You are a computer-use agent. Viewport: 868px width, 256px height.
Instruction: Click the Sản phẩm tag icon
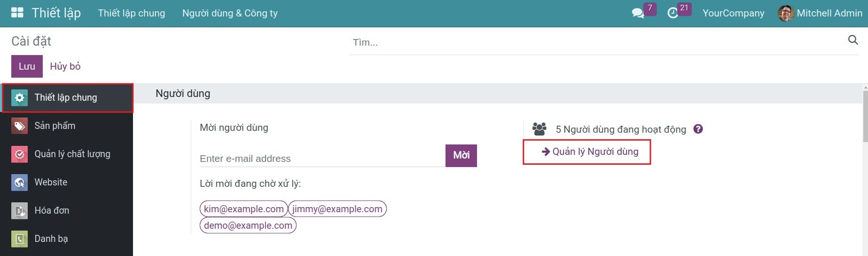[19, 126]
